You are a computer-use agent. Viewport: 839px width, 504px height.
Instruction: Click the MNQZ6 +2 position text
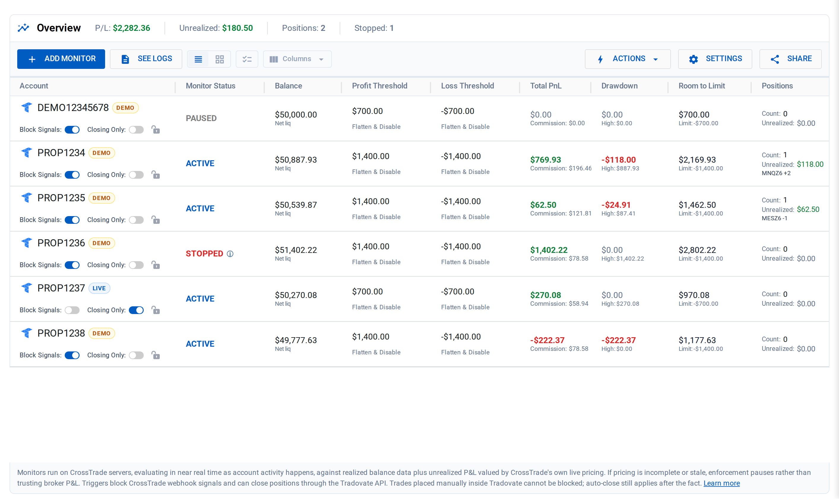[x=776, y=173]
